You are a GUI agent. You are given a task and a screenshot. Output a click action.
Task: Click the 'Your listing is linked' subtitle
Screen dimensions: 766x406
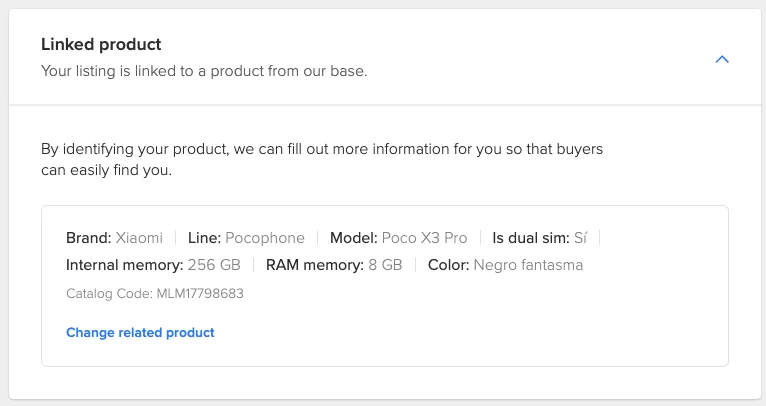point(204,72)
